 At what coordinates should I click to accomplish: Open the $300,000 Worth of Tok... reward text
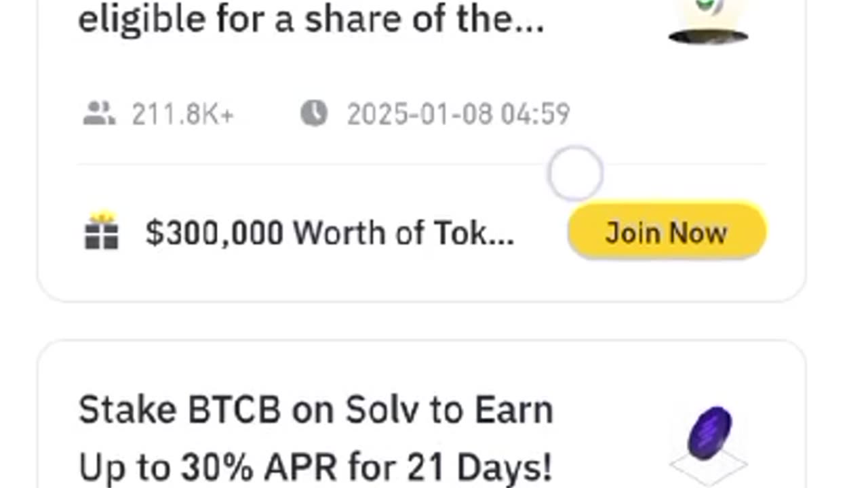330,233
